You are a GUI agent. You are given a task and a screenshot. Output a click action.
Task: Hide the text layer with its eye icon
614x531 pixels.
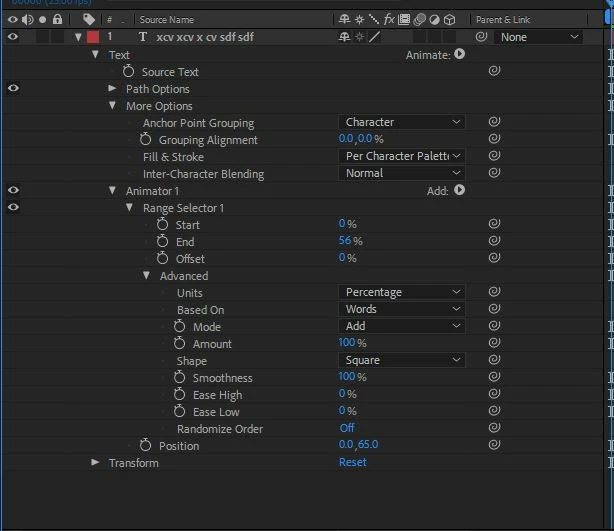(13, 37)
